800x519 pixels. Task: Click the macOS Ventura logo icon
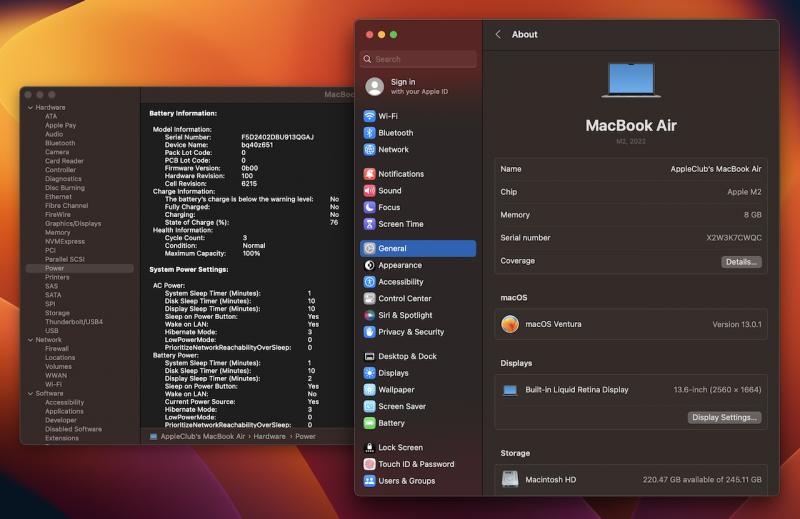click(x=510, y=324)
